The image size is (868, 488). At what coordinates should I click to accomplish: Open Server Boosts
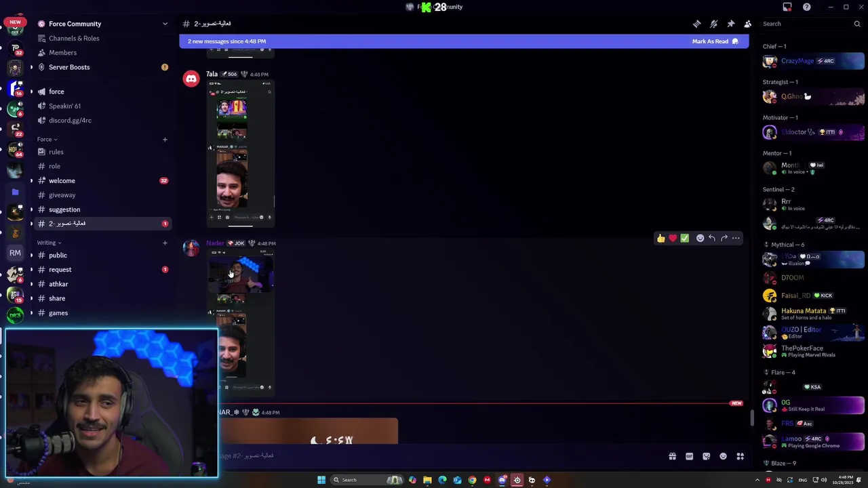[x=102, y=67]
